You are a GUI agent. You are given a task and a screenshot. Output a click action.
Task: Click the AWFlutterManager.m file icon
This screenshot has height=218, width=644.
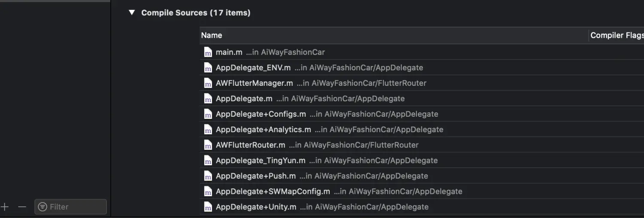pyautogui.click(x=208, y=83)
